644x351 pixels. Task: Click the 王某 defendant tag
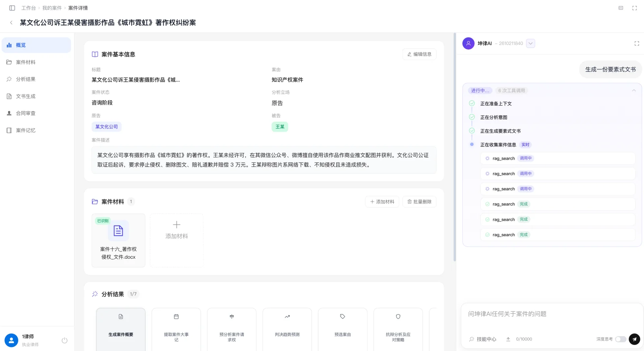tap(280, 127)
